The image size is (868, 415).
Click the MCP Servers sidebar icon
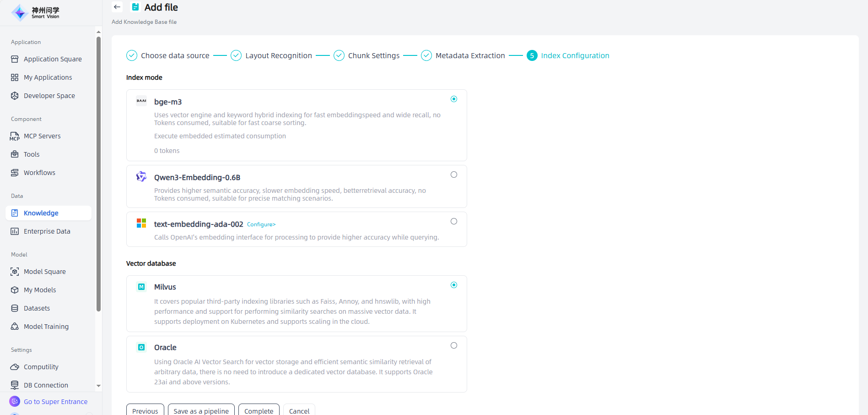tap(15, 136)
